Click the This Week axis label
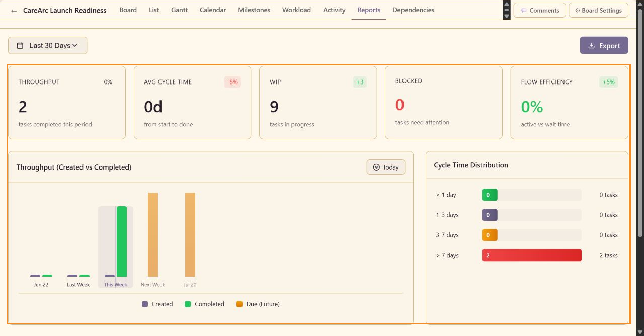 (115, 285)
